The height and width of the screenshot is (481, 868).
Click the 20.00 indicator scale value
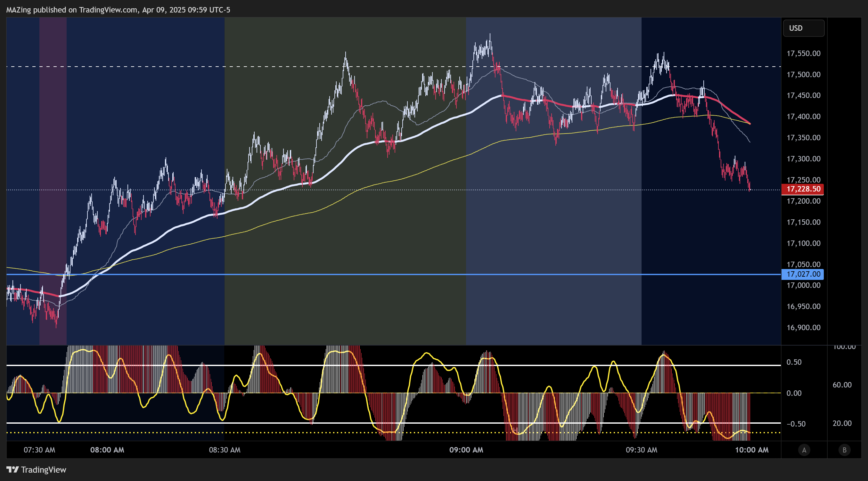click(x=842, y=423)
